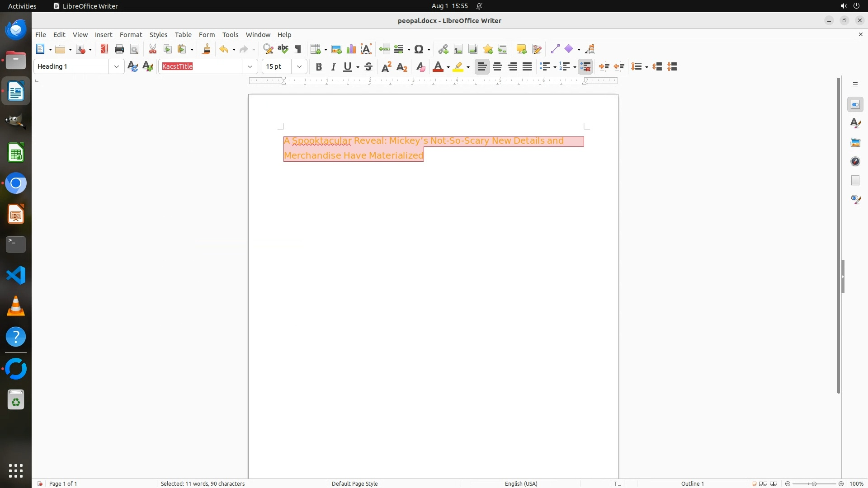
Task: Expand the paragraph style Heading 1 dropdown
Action: pyautogui.click(x=117, y=67)
